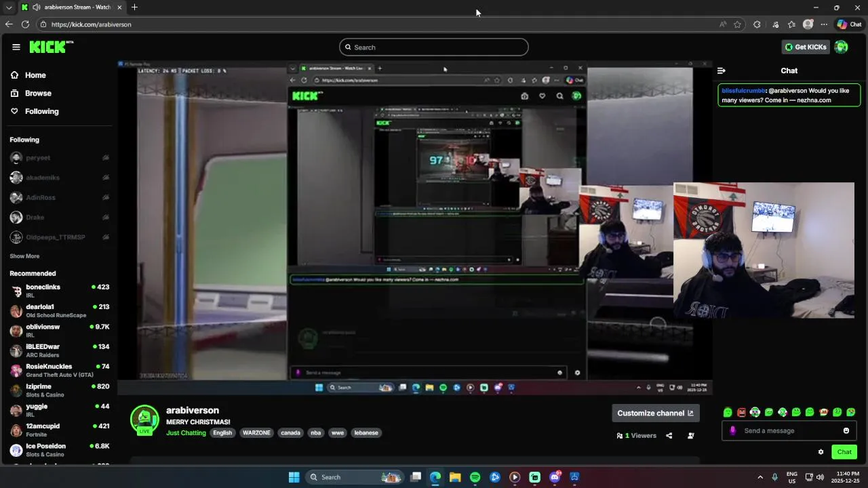Open the emoji picker in message box

846,431
